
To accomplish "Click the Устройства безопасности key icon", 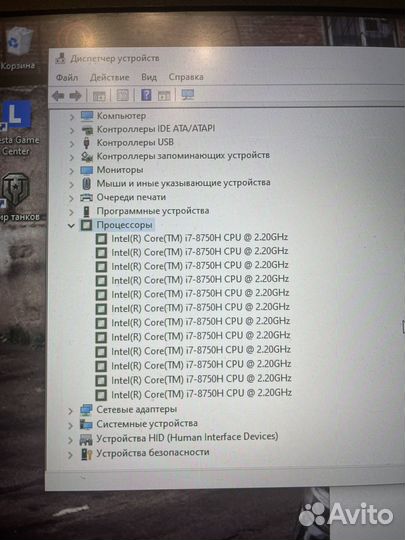I will [x=86, y=454].
